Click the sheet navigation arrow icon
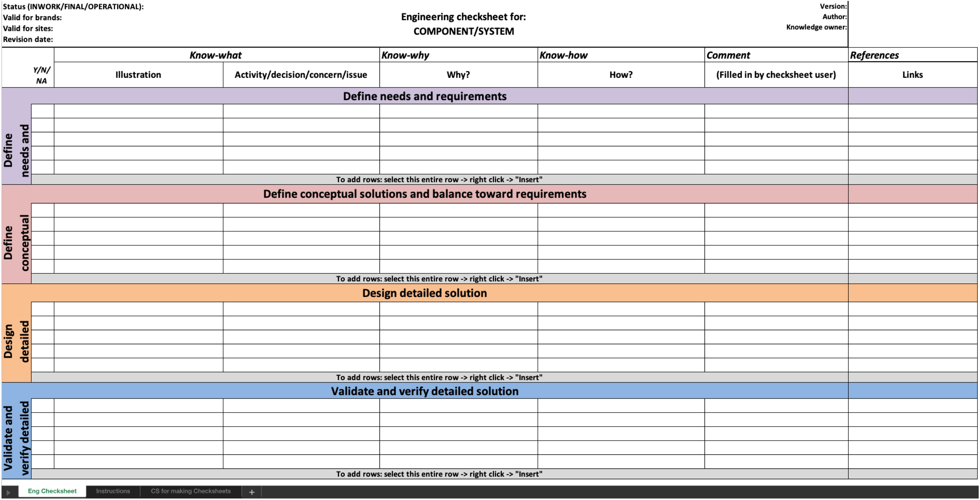 (x=8, y=492)
